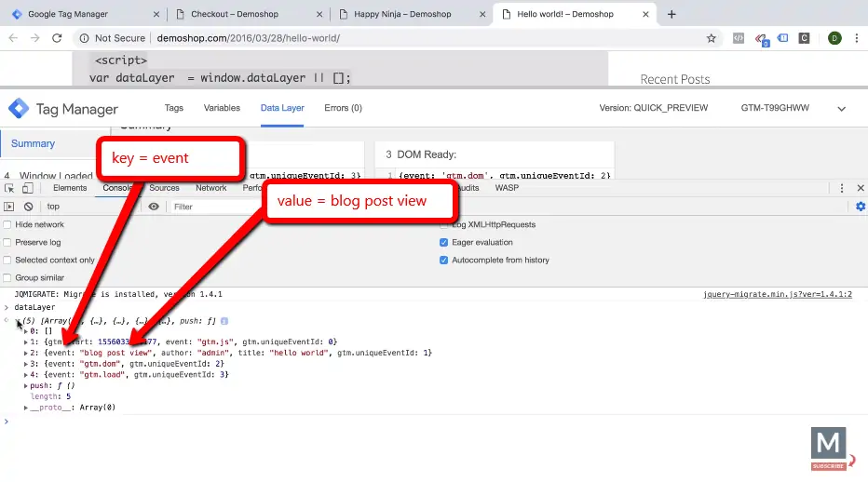Expand dataLayer item 2 blog post view

(26, 354)
